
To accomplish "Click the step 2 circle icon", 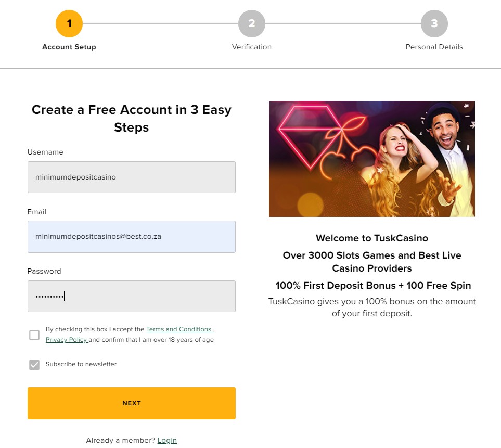I will click(x=252, y=23).
